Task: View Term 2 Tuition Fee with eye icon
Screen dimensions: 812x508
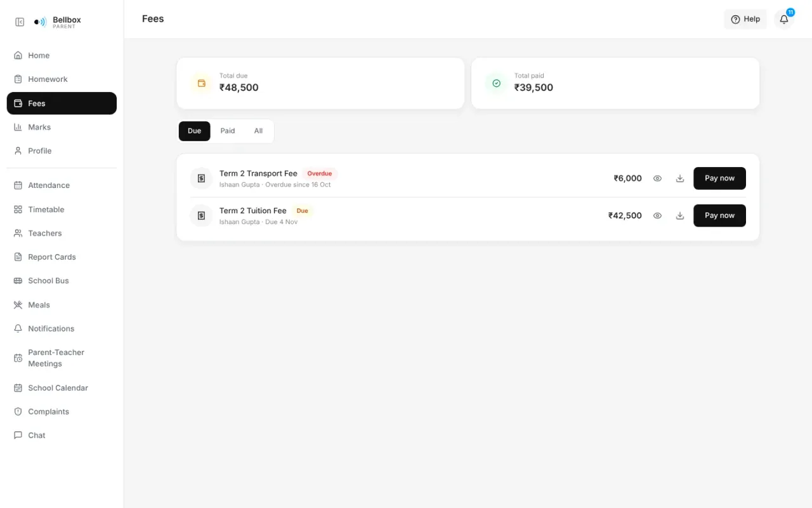Action: (x=657, y=216)
